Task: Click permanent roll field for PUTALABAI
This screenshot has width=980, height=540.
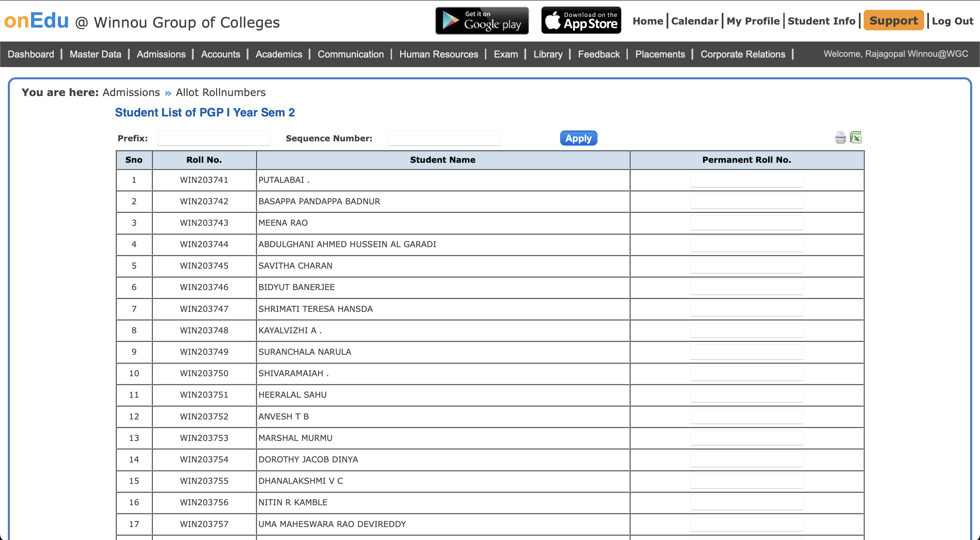Action: (x=747, y=180)
